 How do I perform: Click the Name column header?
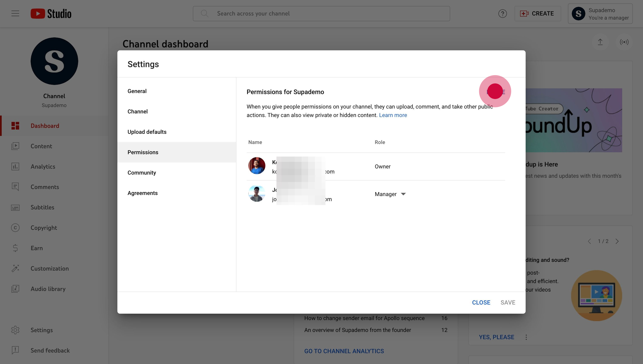click(255, 142)
